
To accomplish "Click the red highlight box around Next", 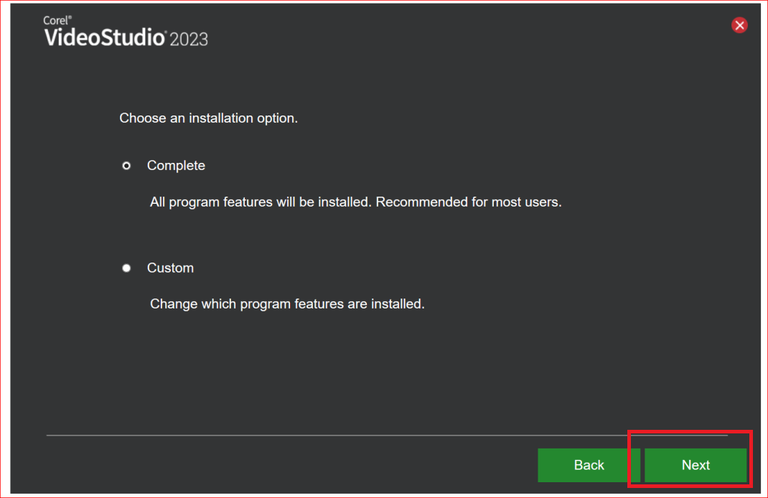I will [690, 433].
